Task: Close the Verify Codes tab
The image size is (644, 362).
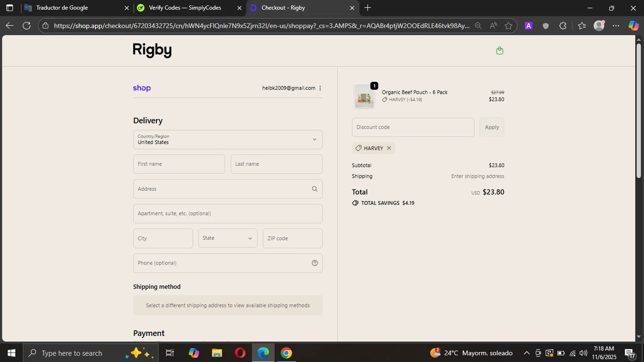Action: pyautogui.click(x=240, y=8)
